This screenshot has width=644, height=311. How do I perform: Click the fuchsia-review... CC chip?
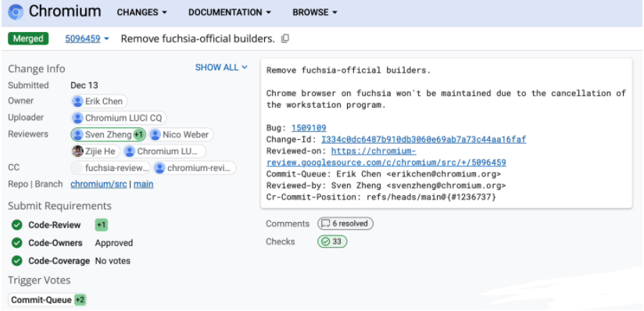111,168
